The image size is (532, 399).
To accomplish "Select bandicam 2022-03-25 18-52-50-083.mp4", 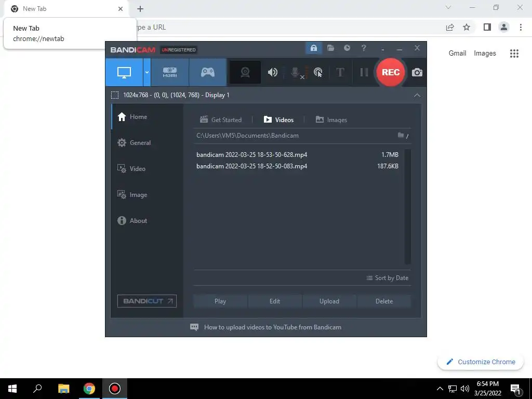I will (252, 166).
